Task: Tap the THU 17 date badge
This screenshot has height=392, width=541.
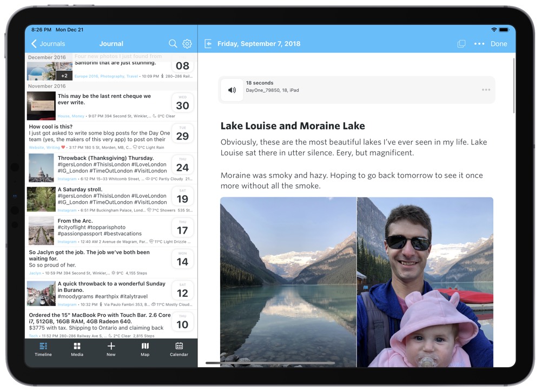Action: click(x=182, y=228)
